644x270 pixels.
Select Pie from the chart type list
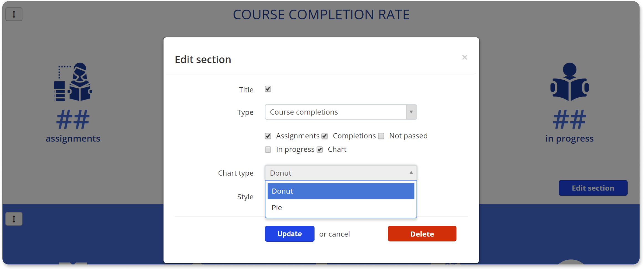point(341,207)
